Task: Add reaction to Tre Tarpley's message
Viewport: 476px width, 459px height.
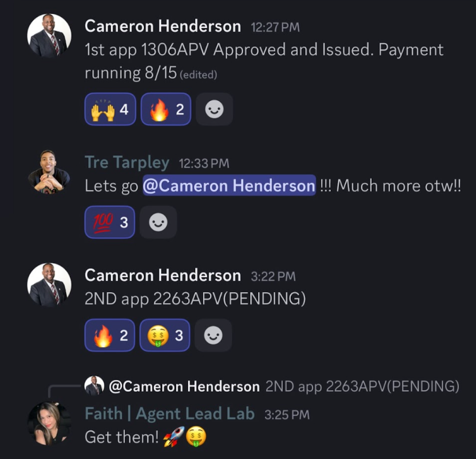Action: [x=158, y=222]
